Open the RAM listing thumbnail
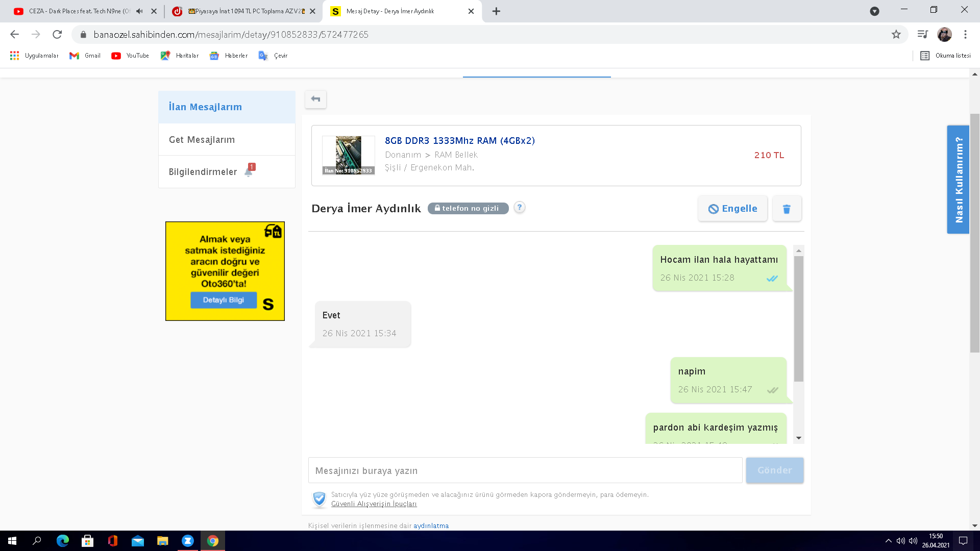This screenshot has height=551, width=980. [x=349, y=155]
